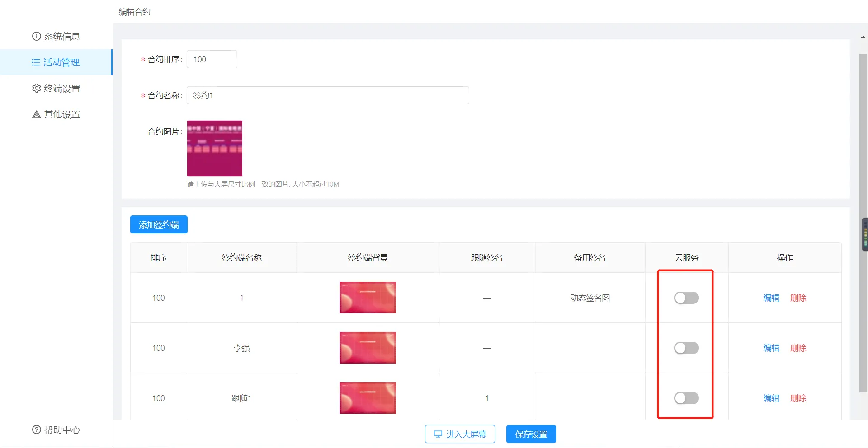Image resolution: width=868 pixels, height=448 pixels.
Task: Enable cloud service for 李强 row
Action: pos(686,348)
